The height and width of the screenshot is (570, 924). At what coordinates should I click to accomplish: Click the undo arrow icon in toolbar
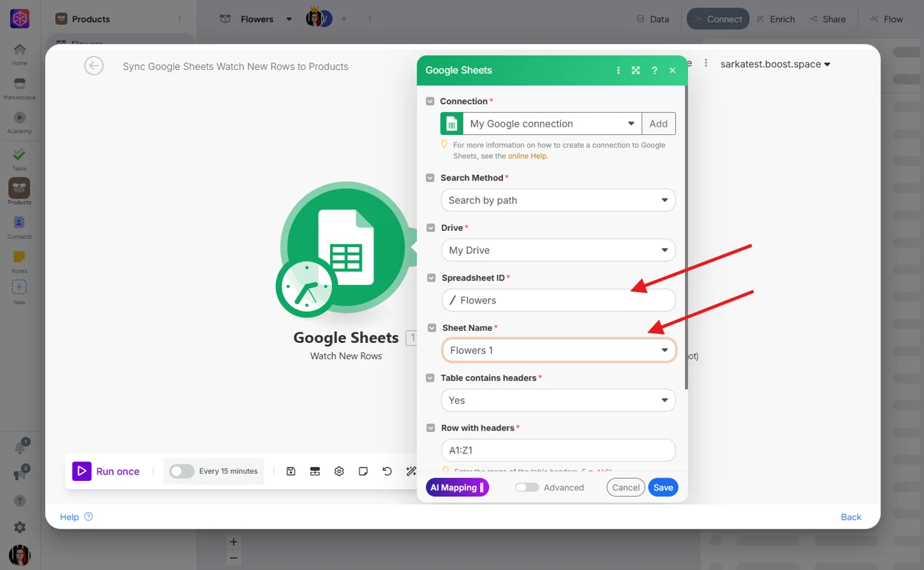tap(387, 471)
